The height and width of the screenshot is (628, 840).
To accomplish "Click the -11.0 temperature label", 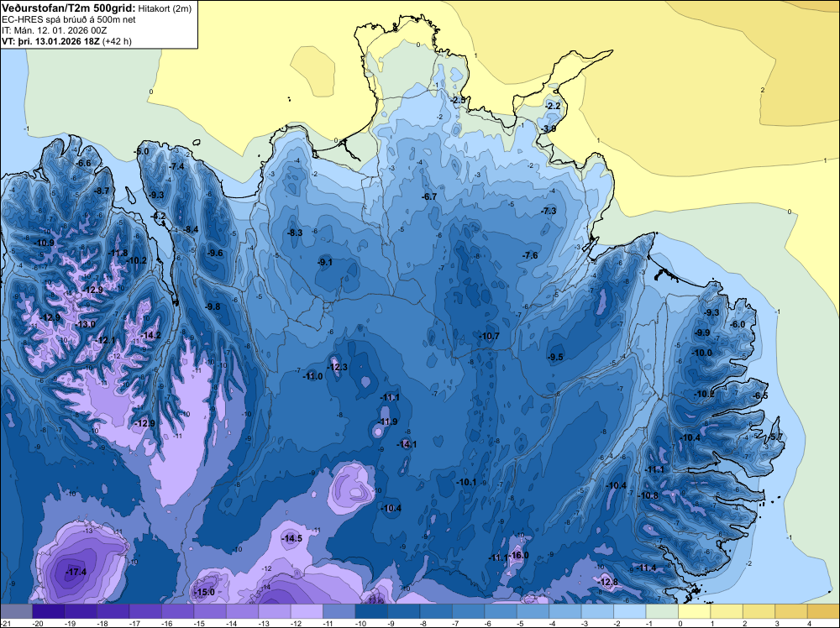I will pyautogui.click(x=312, y=376).
